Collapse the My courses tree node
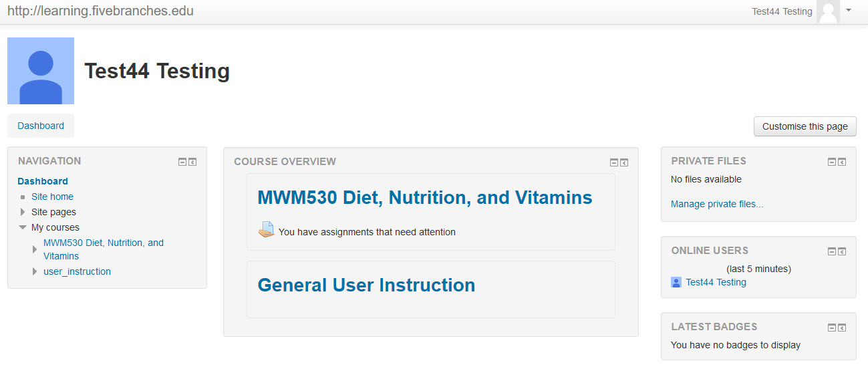868x367 pixels. click(x=23, y=227)
